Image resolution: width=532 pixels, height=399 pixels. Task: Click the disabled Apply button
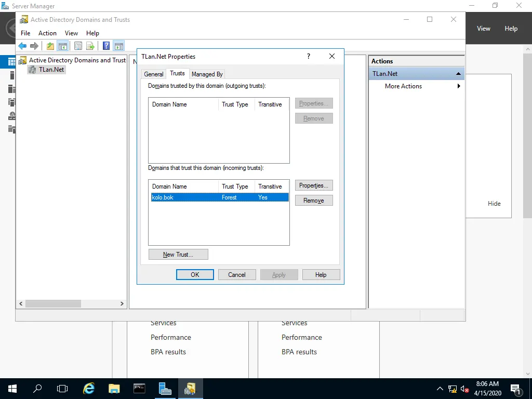tap(279, 275)
